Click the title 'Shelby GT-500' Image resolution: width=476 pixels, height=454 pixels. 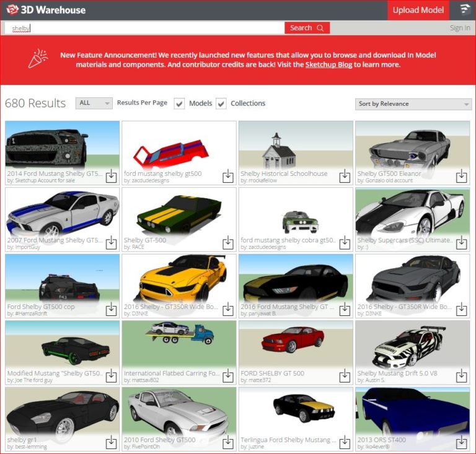145,240
